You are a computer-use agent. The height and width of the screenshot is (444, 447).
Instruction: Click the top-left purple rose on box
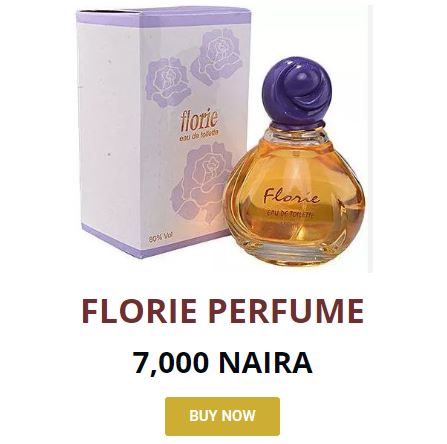[x=168, y=81]
